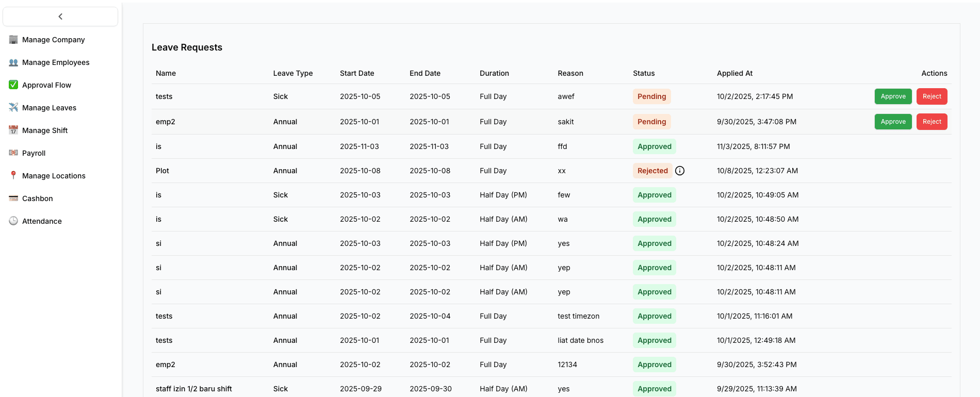This screenshot has width=980, height=397.
Task: Reject the Sick leave request from tests
Action: tap(932, 96)
